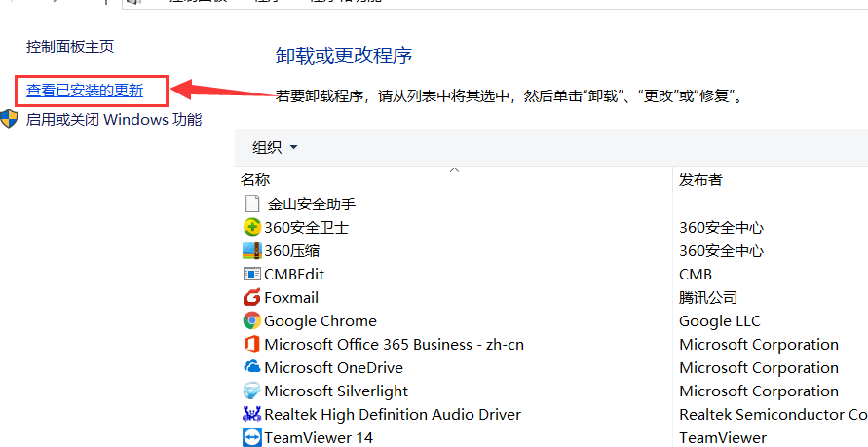Sort list by 名称 column header
Image resolution: width=868 pixels, height=447 pixels.
click(255, 179)
